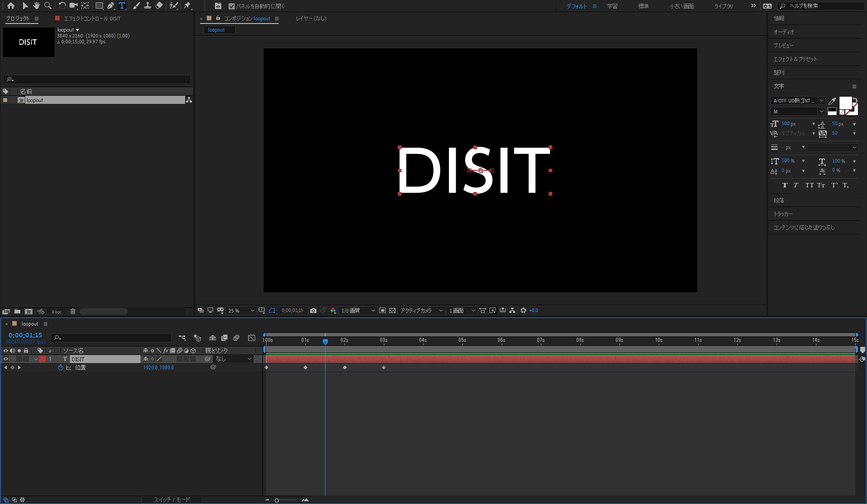Select the 標準 workspace
This screenshot has height=504, width=867.
point(643,6)
